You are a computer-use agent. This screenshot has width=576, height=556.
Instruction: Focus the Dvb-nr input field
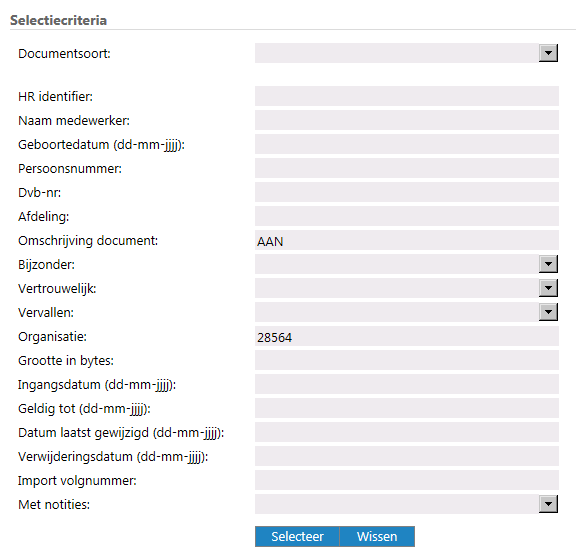(x=407, y=192)
